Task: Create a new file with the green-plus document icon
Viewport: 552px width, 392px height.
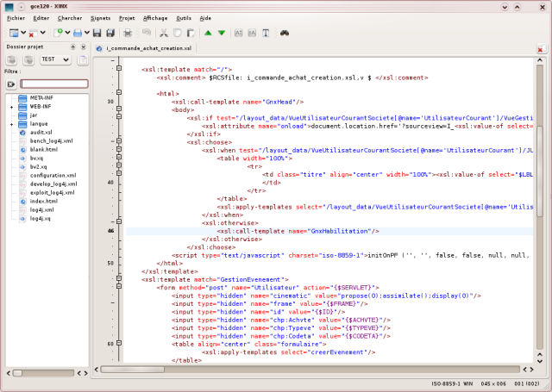Action: point(58,33)
